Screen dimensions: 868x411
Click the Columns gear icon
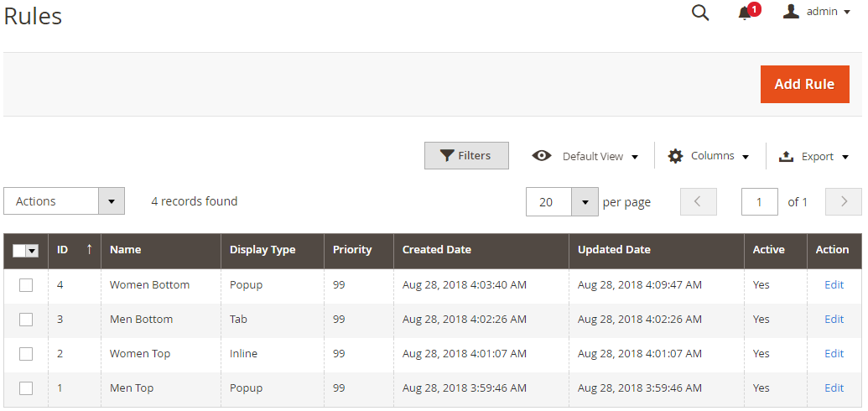(675, 156)
